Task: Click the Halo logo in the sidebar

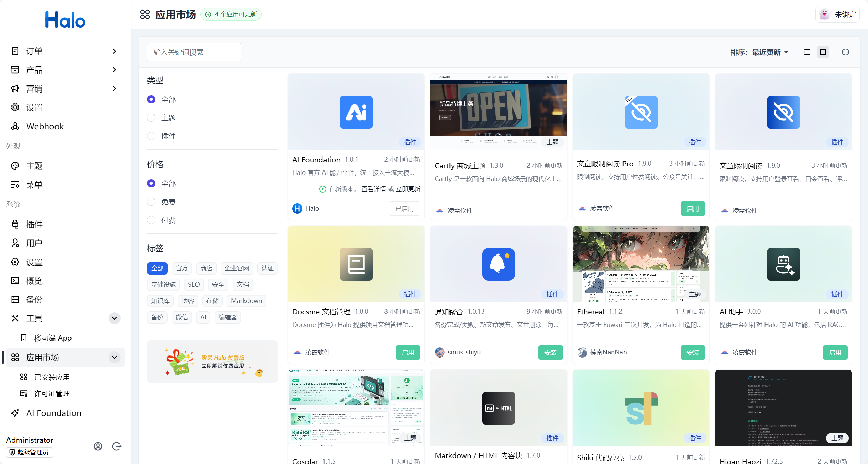Action: point(65,20)
